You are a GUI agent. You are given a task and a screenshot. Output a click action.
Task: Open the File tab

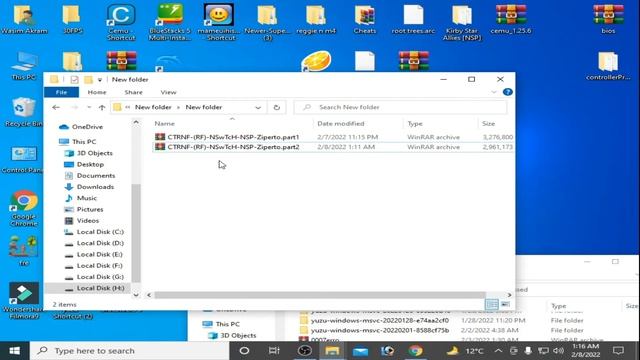click(61, 92)
